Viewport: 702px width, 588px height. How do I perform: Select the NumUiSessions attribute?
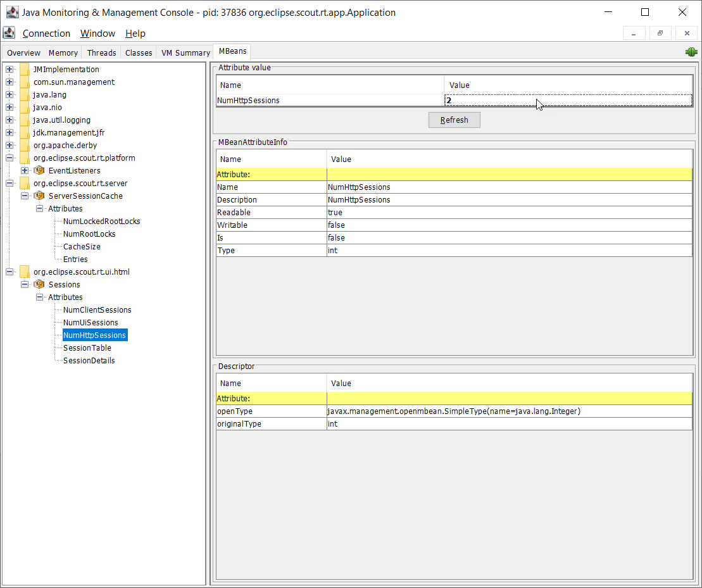tap(91, 323)
